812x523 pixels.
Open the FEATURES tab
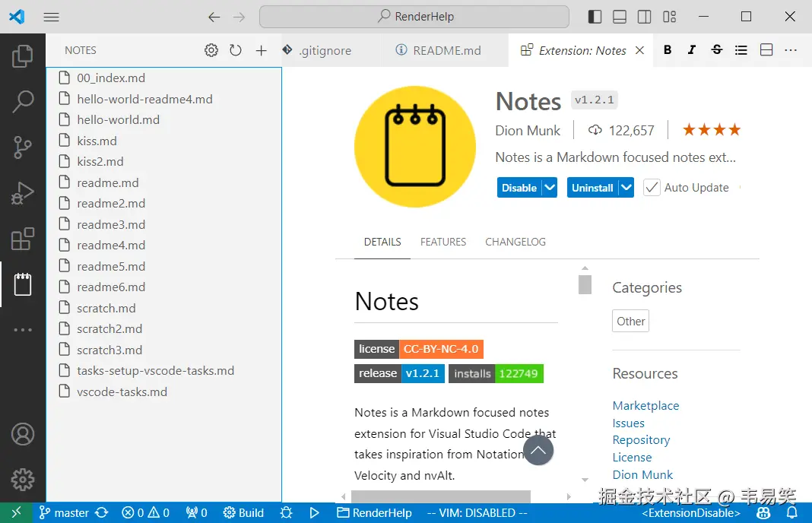(x=443, y=242)
